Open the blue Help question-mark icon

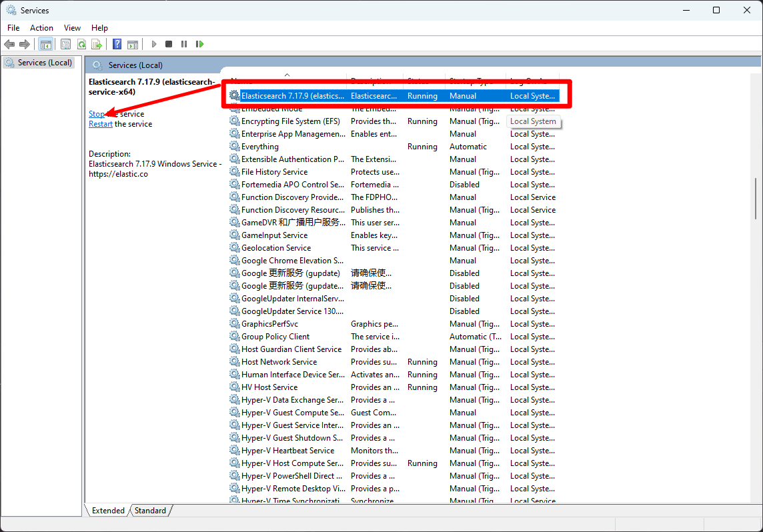117,44
